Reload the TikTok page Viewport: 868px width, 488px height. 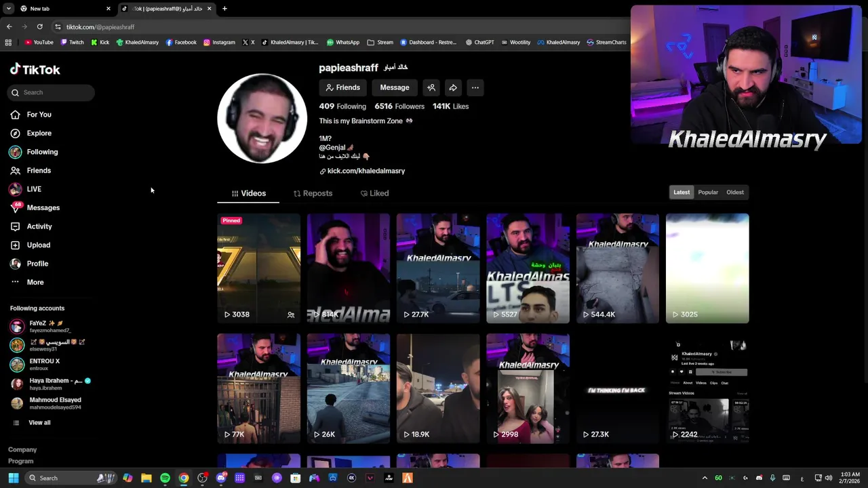[x=40, y=27]
